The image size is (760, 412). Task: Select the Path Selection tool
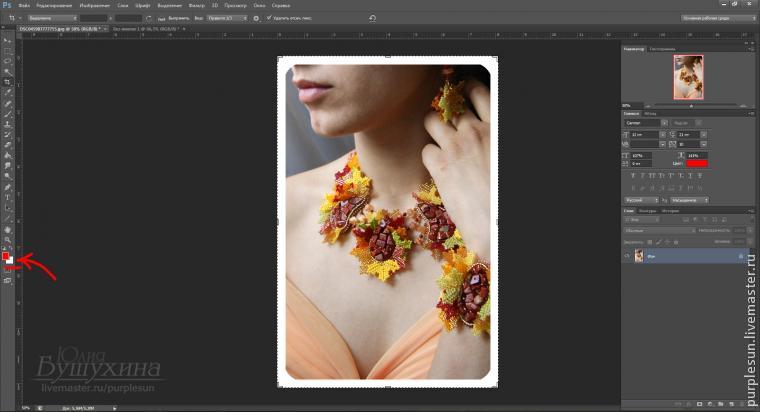click(x=7, y=208)
